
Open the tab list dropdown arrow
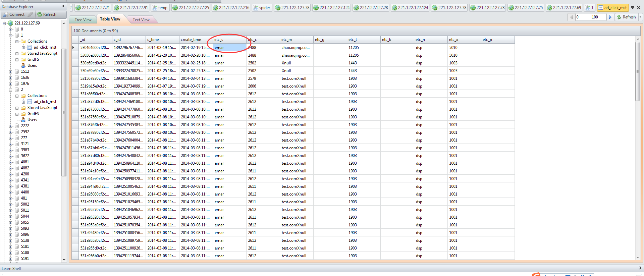633,7
